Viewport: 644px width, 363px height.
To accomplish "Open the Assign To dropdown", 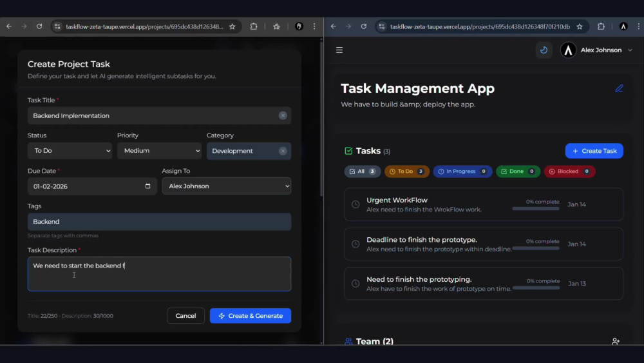I will [226, 186].
